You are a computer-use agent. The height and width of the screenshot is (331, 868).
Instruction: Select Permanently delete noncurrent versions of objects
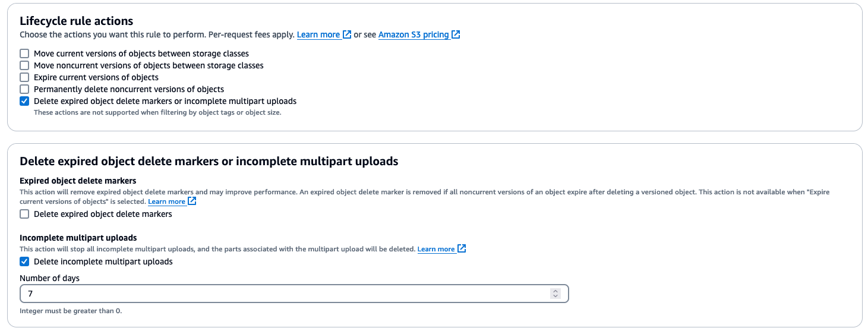24,89
